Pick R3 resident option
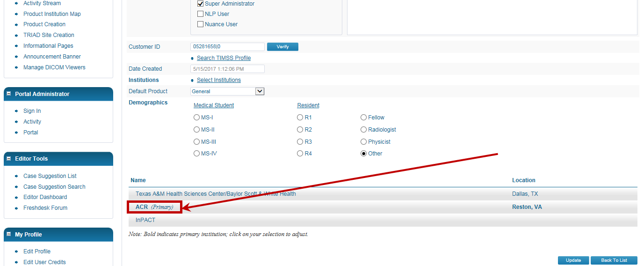The height and width of the screenshot is (266, 644). click(300, 142)
